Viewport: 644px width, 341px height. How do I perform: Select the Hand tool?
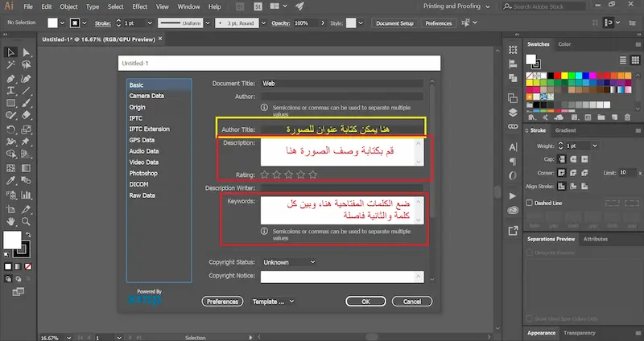(x=11, y=222)
